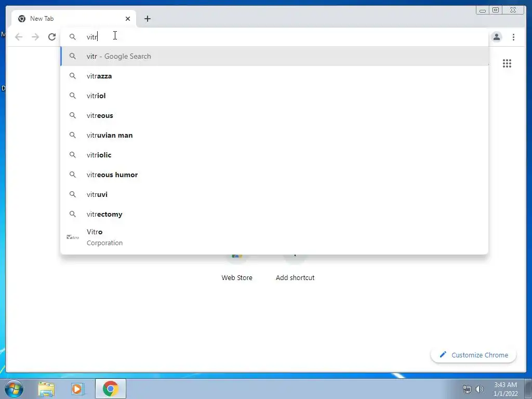Click the magnifier icon in address bar
The width and height of the screenshot is (532, 399).
coord(73,37)
